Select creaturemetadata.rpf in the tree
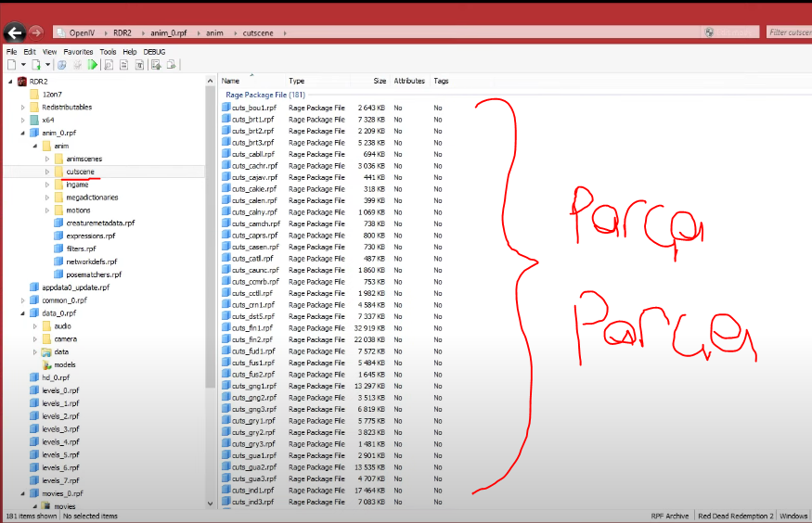812x523 pixels. coord(100,223)
